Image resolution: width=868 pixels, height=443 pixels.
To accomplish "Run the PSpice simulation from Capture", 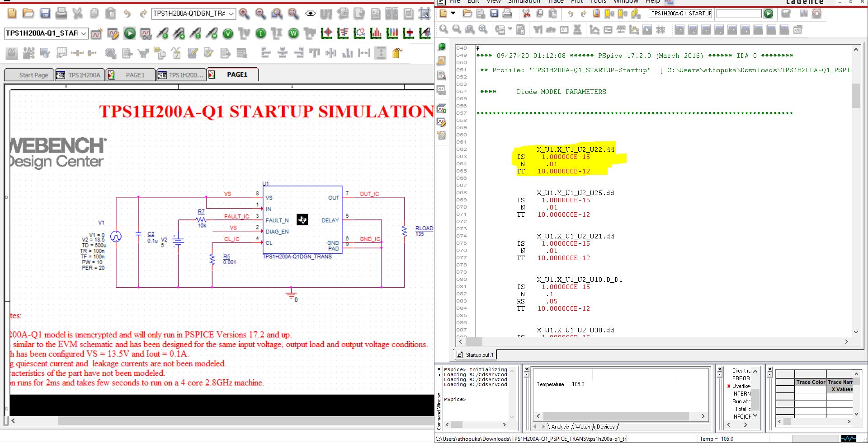I will [x=130, y=33].
